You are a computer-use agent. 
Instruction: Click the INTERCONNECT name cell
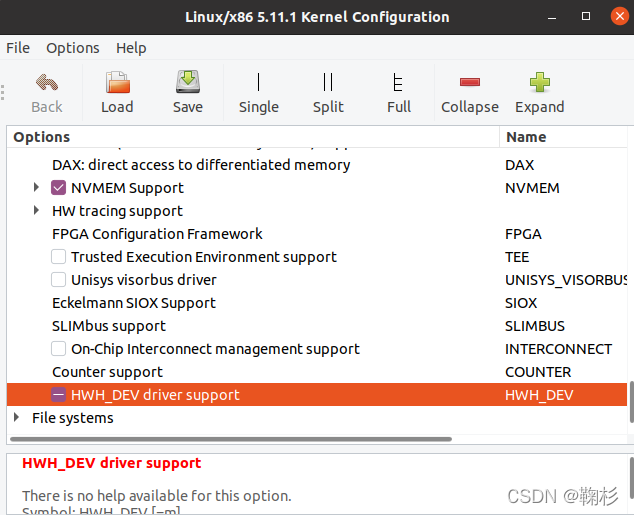coord(558,349)
